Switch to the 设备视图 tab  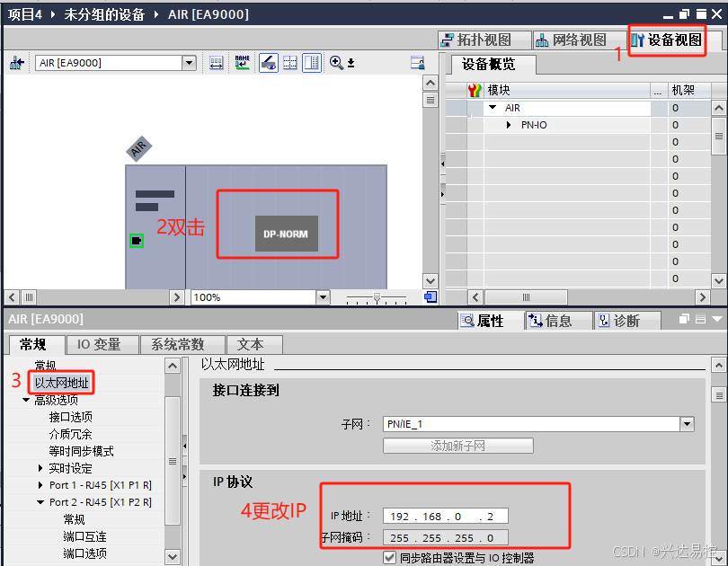point(667,40)
